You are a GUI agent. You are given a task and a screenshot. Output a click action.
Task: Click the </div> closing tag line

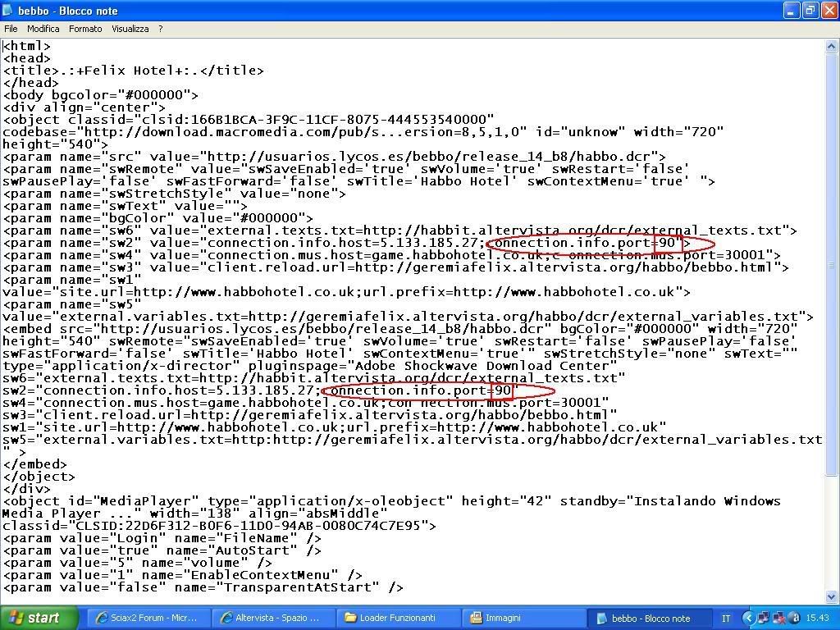click(x=27, y=490)
